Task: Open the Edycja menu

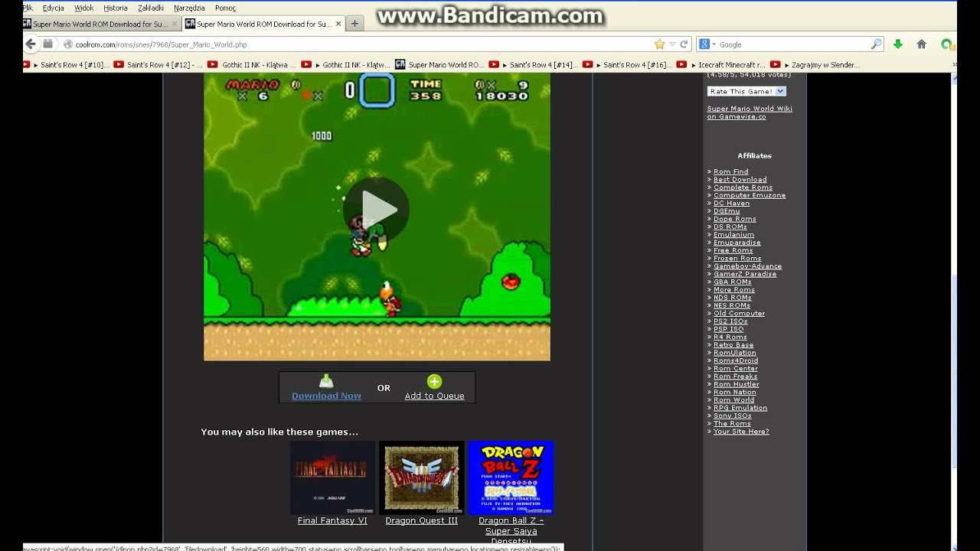Action: [54, 8]
